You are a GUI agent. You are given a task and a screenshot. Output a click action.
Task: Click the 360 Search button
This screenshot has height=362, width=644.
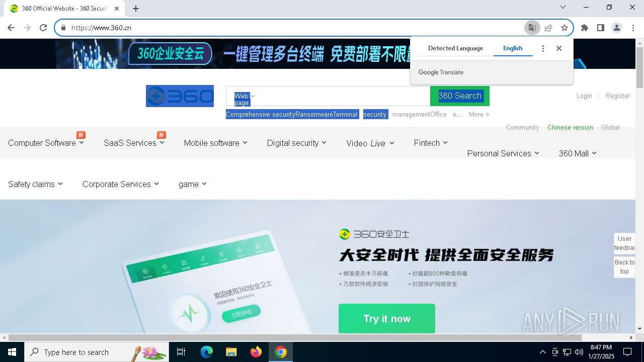click(x=460, y=96)
